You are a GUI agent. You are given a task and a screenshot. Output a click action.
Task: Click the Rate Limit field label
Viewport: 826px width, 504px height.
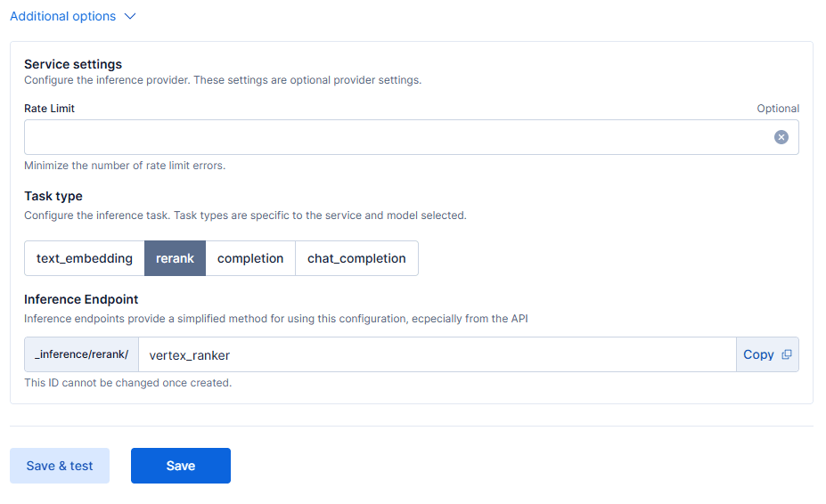click(x=50, y=109)
